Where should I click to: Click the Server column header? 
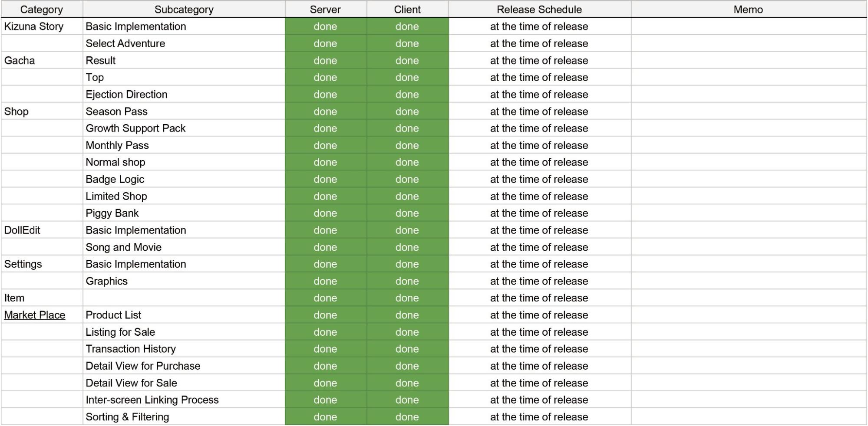pos(326,9)
